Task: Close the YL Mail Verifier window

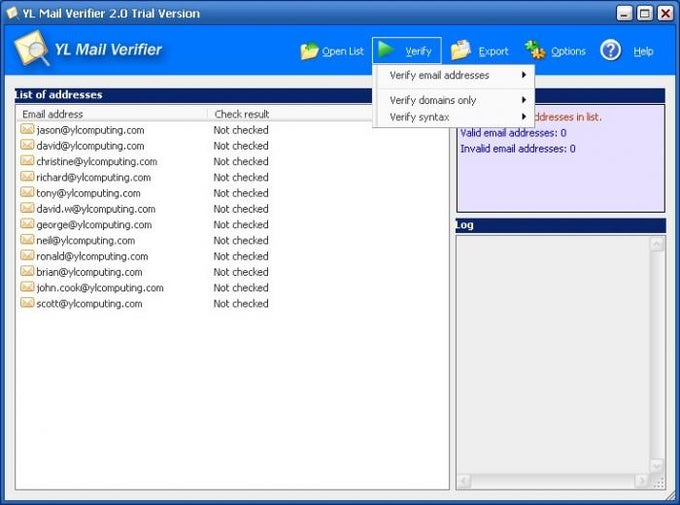Action: pos(665,13)
